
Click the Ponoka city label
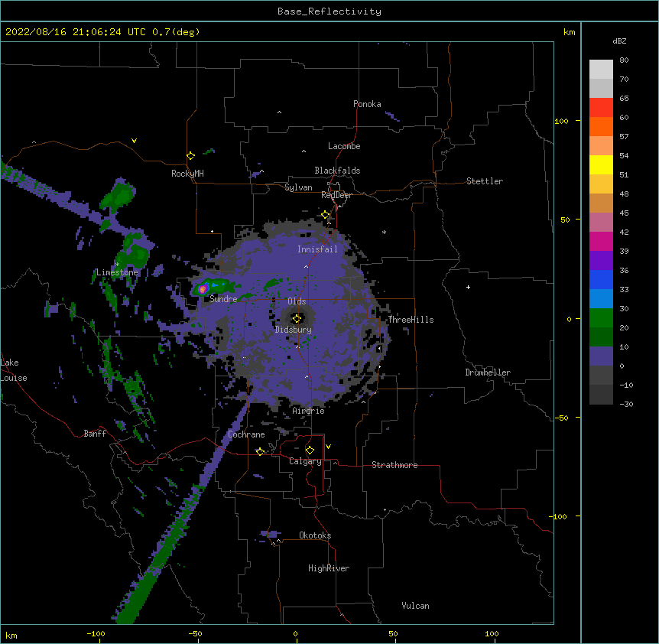[x=367, y=104]
